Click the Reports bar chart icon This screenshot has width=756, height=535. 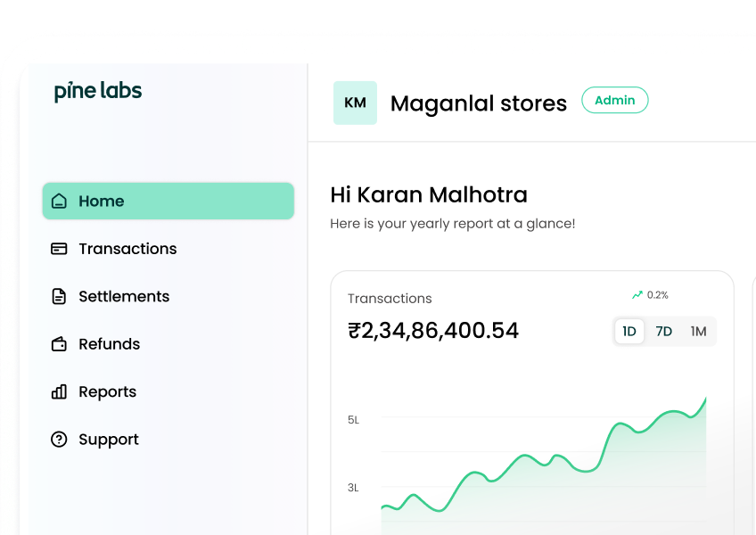pos(59,391)
